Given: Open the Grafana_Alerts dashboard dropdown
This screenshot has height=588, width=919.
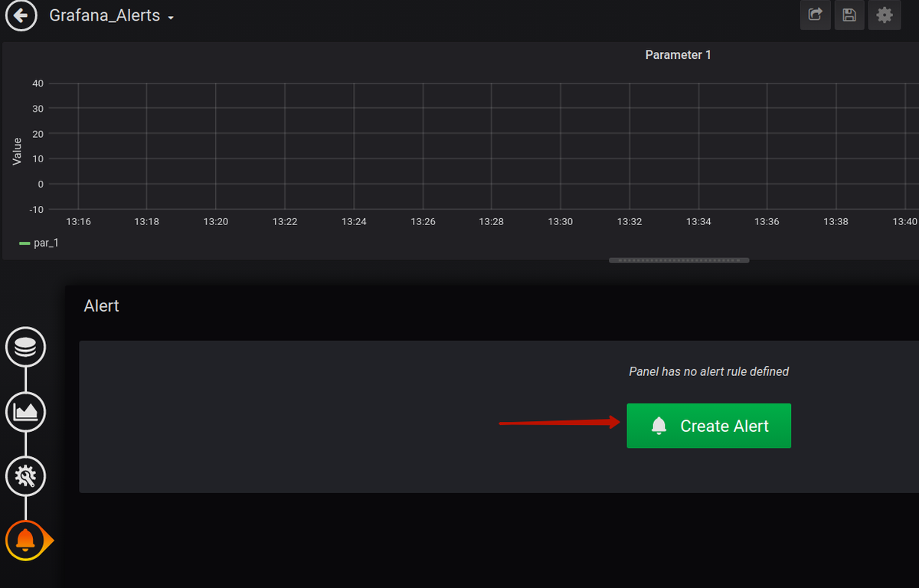Looking at the screenshot, I should point(112,16).
